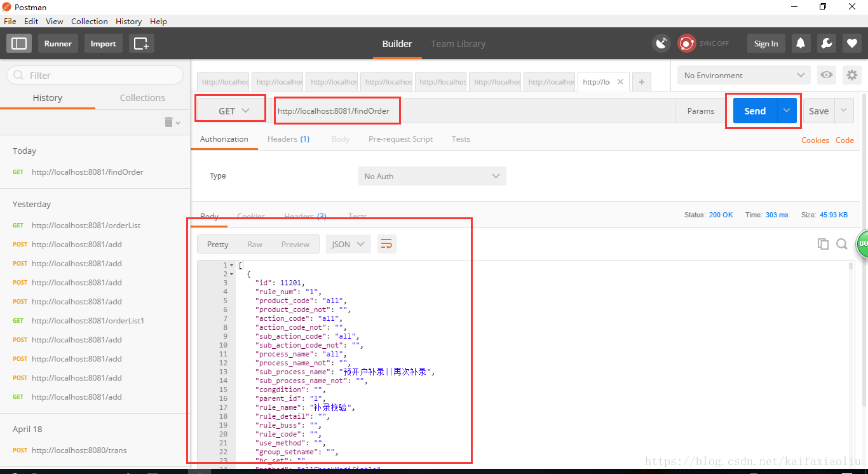The image size is (868, 474).
Task: Toggle line wrap icon in response
Action: (386, 244)
